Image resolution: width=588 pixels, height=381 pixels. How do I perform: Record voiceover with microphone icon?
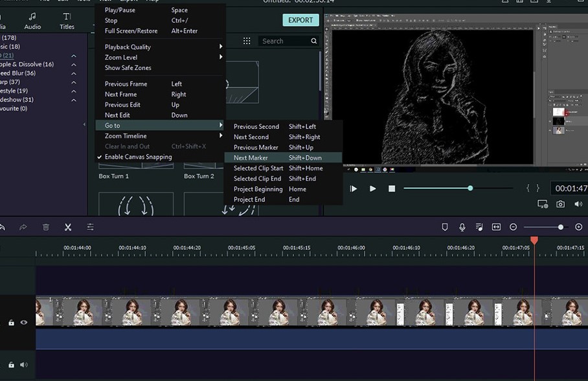coord(462,227)
